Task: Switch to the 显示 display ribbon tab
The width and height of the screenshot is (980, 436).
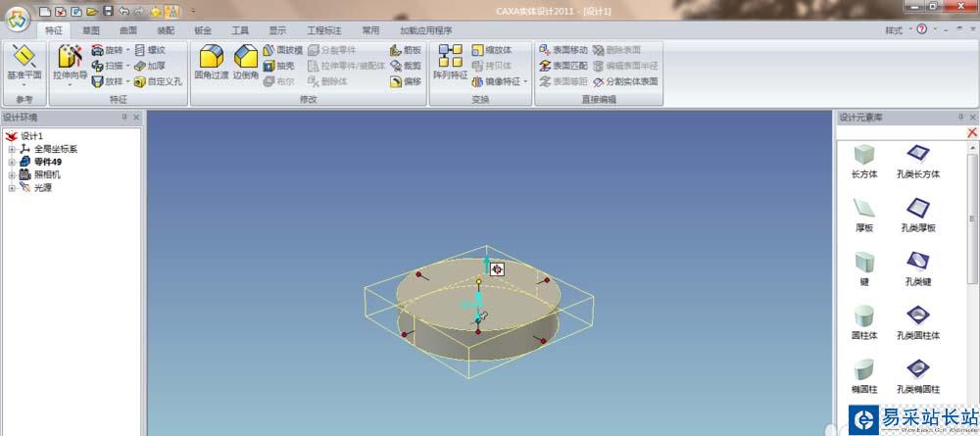Action: (277, 30)
